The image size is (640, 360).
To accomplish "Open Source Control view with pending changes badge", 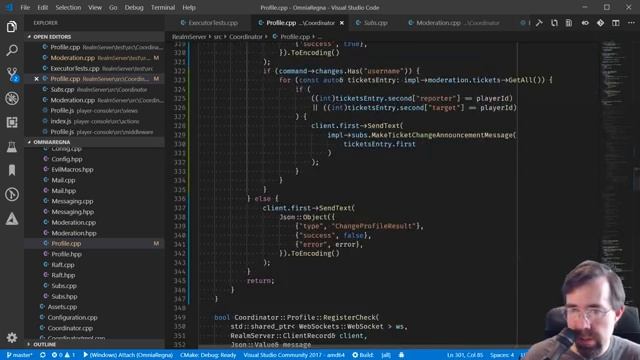I will coord(12,74).
